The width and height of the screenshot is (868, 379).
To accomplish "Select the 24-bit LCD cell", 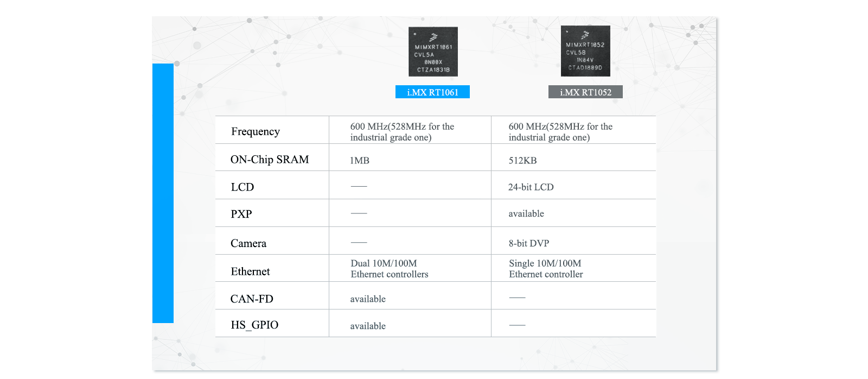I will tap(531, 187).
